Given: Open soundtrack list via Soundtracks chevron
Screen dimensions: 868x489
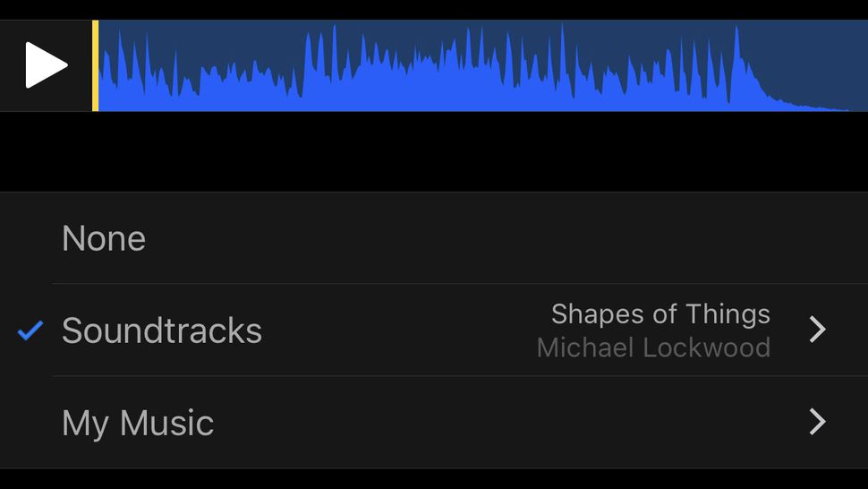Looking at the screenshot, I should click(x=817, y=330).
